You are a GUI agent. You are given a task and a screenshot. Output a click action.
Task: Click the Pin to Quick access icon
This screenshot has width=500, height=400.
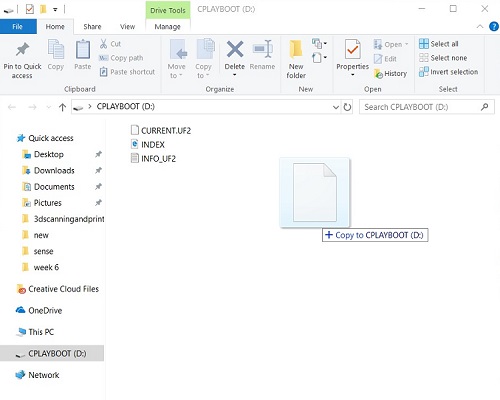click(22, 49)
